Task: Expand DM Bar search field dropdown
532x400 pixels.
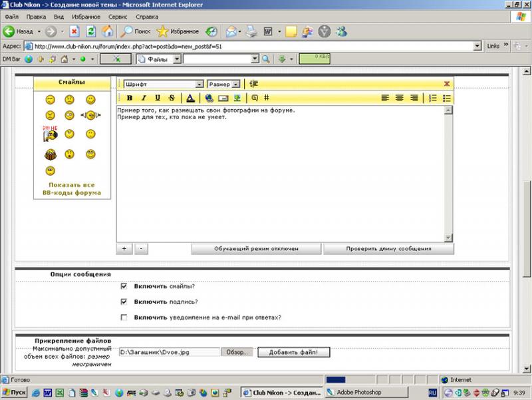Action: (x=255, y=59)
